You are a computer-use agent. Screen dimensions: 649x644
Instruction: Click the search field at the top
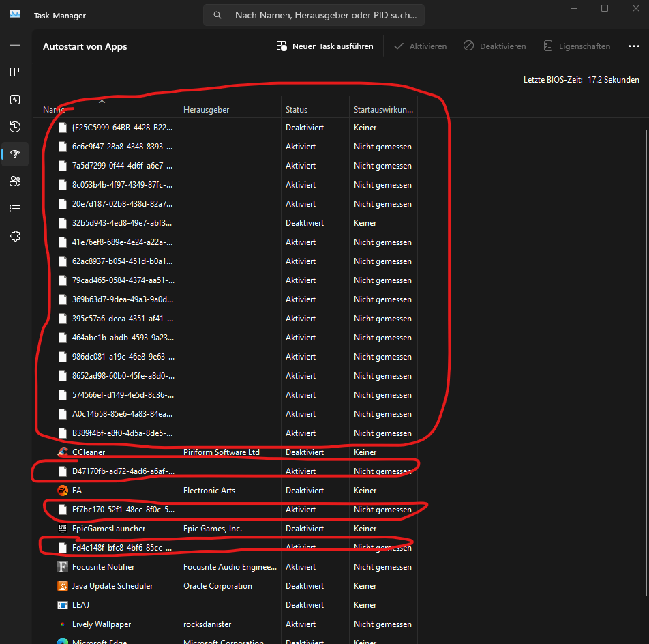(x=314, y=14)
